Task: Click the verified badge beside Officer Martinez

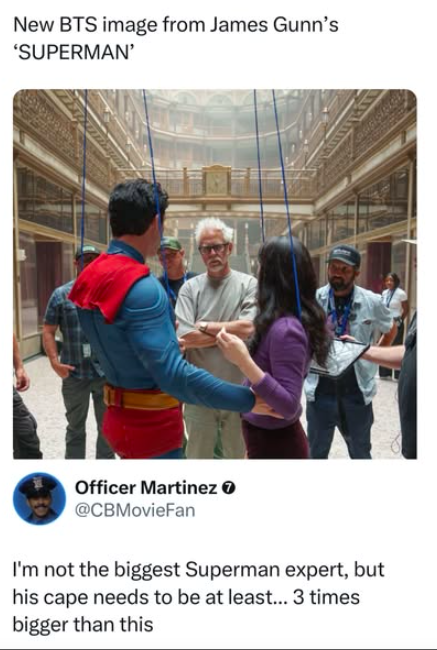Action: 229,488
